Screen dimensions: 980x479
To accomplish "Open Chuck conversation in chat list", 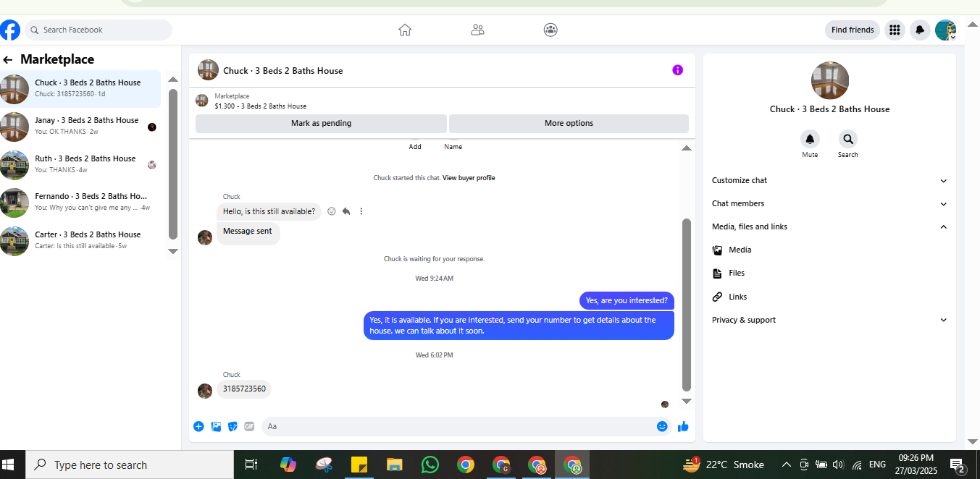I will tap(80, 88).
